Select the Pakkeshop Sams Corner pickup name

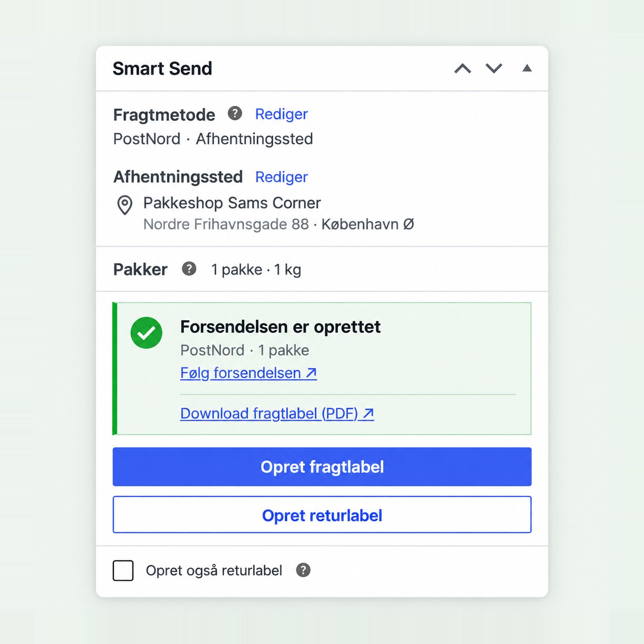pos(232,203)
